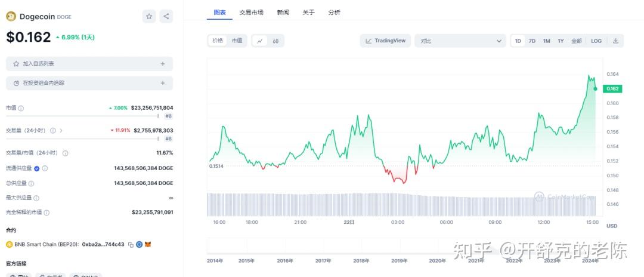Click the info icon next to 市值
This screenshot has width=644, height=277.
pos(21,108)
